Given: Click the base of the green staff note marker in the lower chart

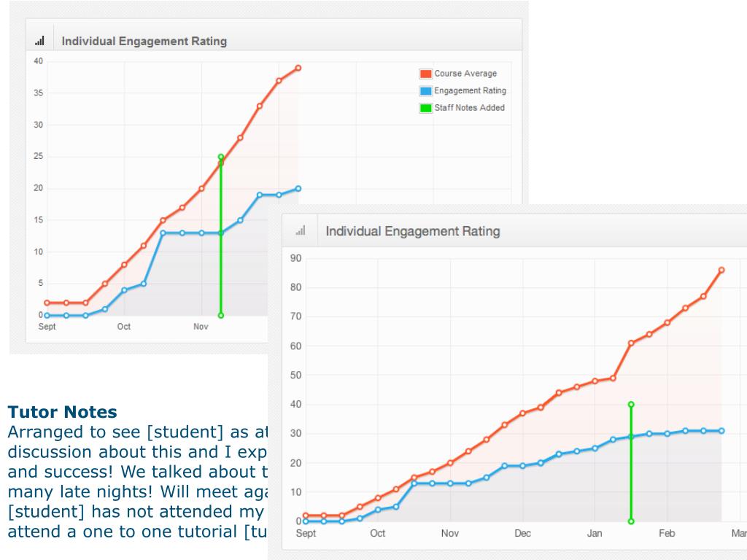Looking at the screenshot, I should pyautogui.click(x=631, y=521).
